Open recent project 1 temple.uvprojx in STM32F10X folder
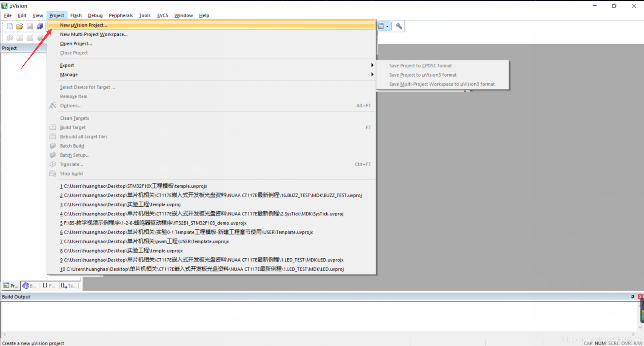 click(x=211, y=186)
